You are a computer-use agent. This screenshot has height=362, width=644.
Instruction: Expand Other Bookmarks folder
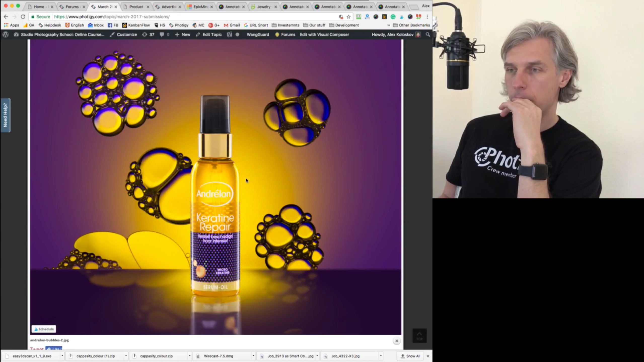(411, 25)
